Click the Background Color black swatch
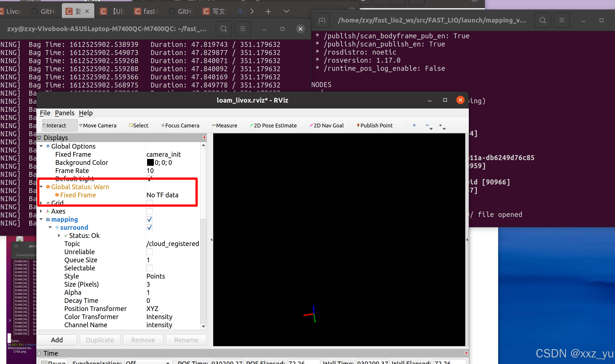Screen dimensions: 615x364 pyautogui.click(x=150, y=162)
